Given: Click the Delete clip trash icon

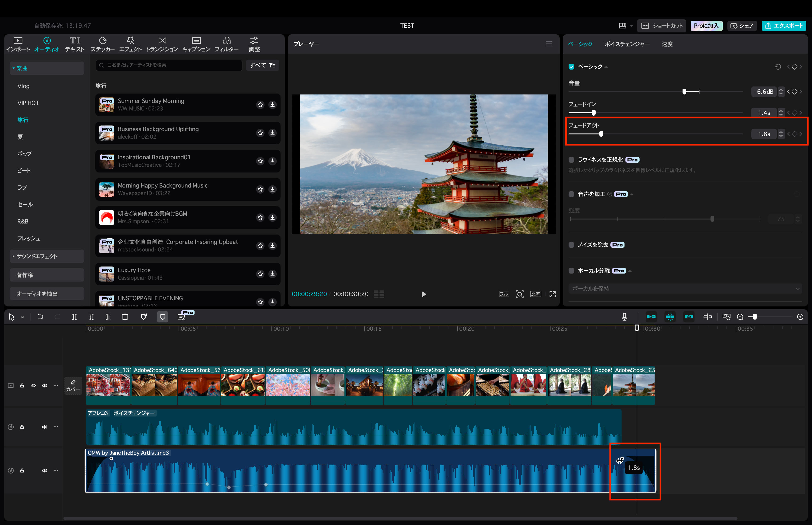Looking at the screenshot, I should point(125,317).
